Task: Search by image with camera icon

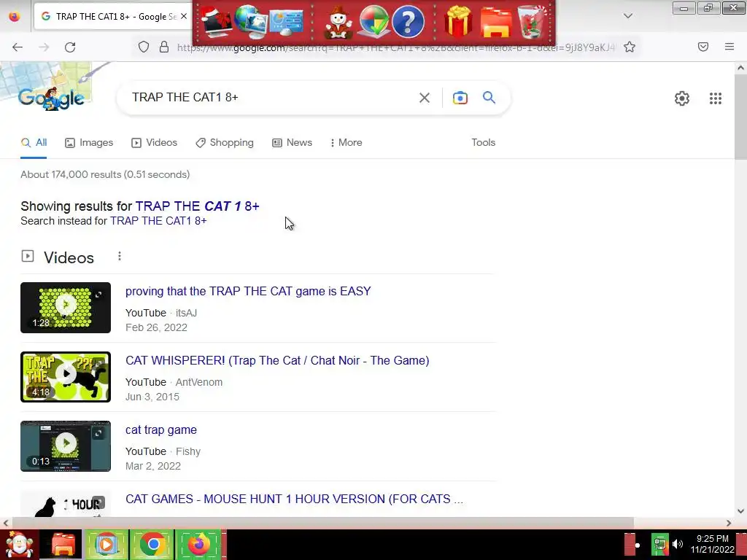Action: pyautogui.click(x=460, y=98)
